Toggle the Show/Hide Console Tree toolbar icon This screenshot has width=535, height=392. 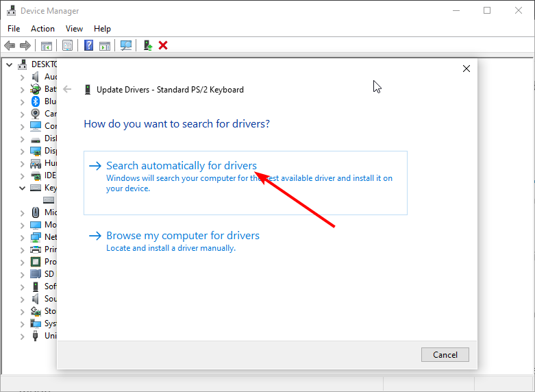(x=47, y=45)
